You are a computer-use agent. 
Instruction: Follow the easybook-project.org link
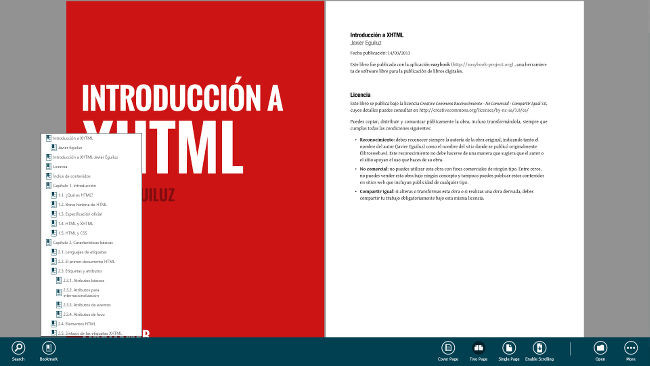483,65
